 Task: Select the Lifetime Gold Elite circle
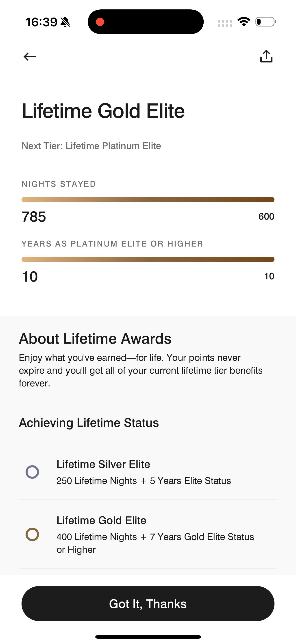(33, 534)
